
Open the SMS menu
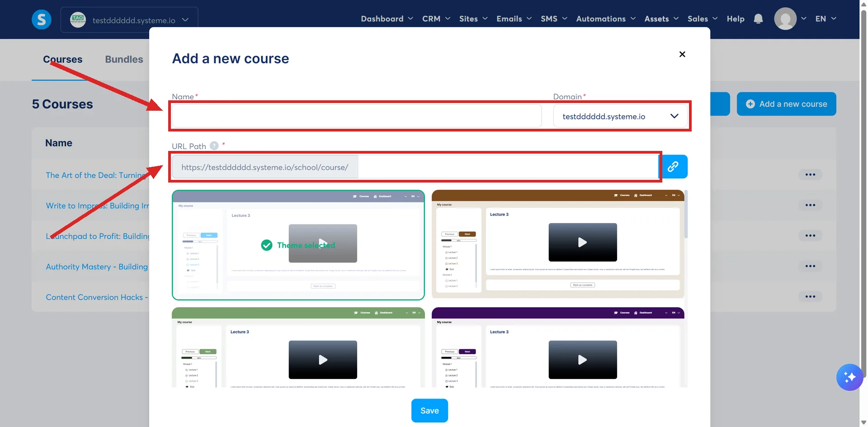click(x=554, y=19)
